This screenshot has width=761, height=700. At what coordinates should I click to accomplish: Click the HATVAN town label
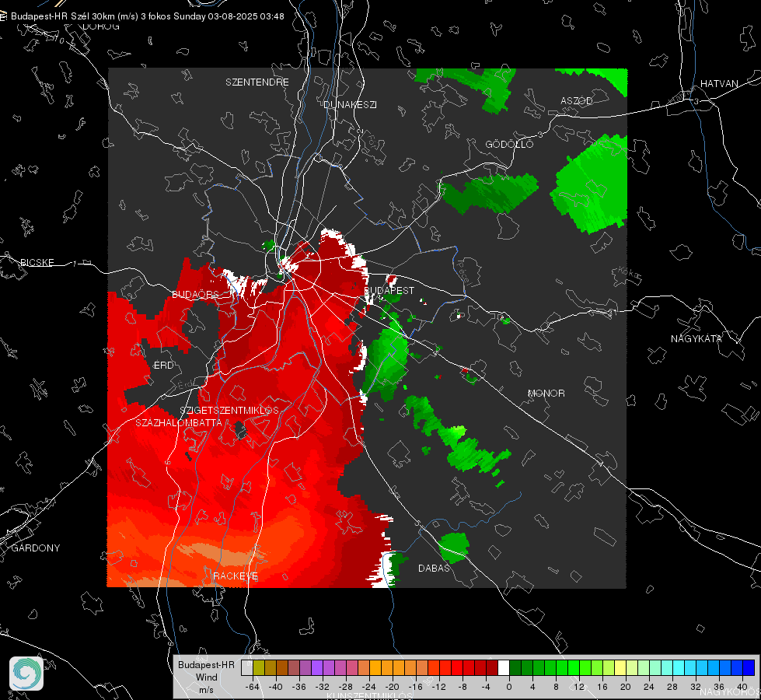coord(719,84)
